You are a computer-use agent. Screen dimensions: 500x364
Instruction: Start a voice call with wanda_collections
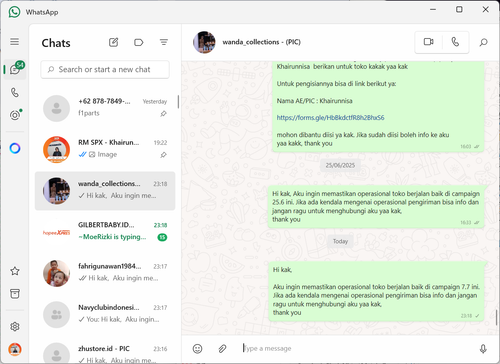[x=455, y=42]
